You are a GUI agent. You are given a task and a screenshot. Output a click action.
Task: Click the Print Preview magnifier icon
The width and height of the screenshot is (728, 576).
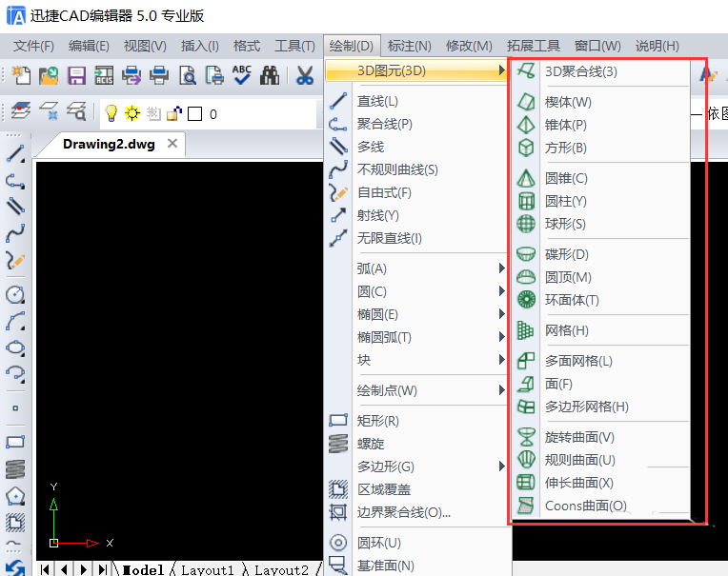188,75
